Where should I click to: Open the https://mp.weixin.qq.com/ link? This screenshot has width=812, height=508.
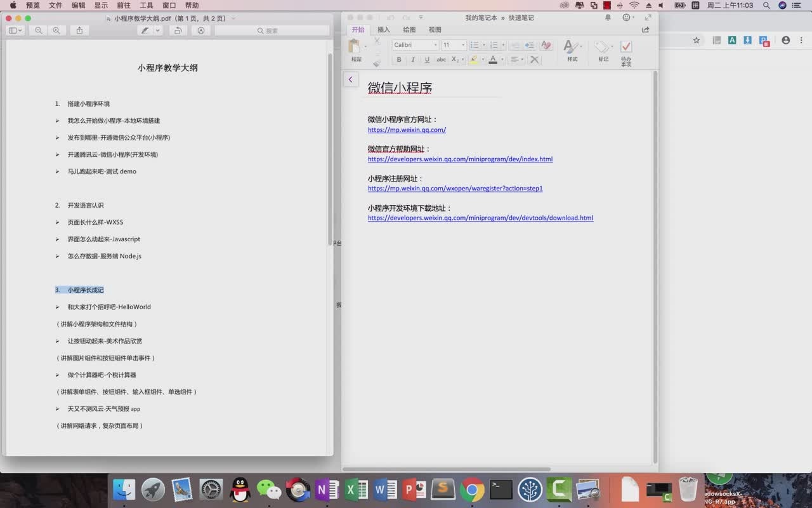[407, 130]
